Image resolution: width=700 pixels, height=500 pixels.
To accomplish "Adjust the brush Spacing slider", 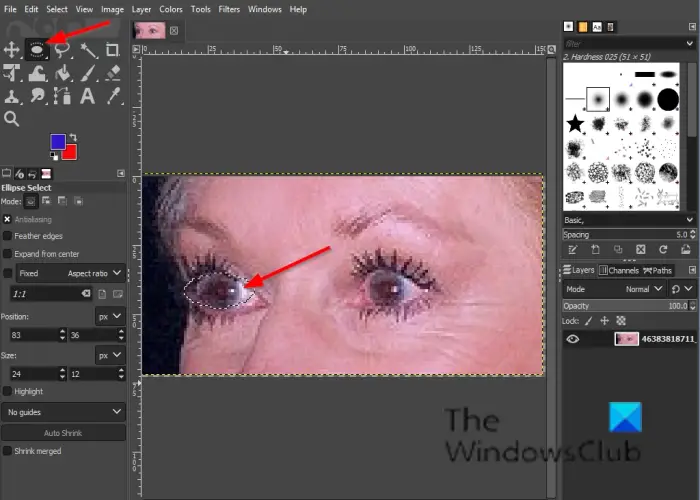I will (x=625, y=234).
